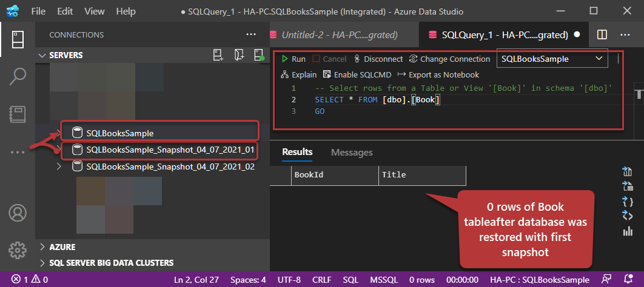Open the Manage gear icon
Screen dimensions: 644x287
click(18, 249)
